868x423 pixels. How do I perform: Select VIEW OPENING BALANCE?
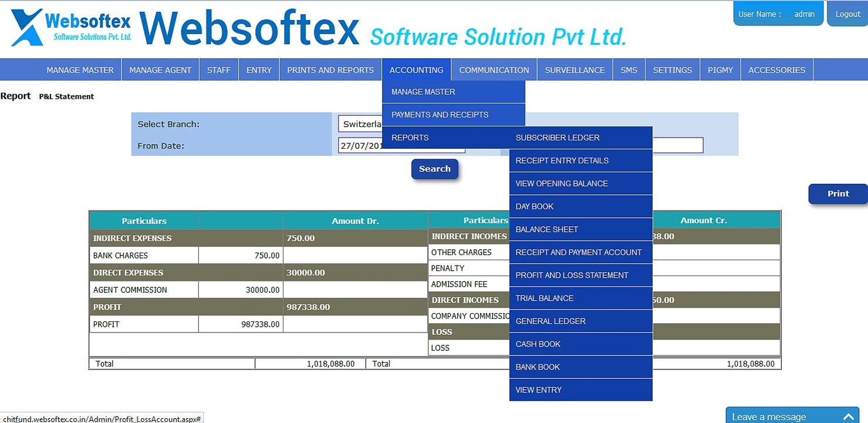581,183
